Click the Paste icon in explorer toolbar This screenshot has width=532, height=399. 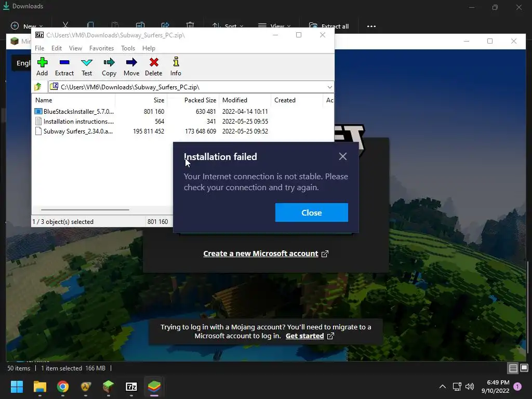115,25
